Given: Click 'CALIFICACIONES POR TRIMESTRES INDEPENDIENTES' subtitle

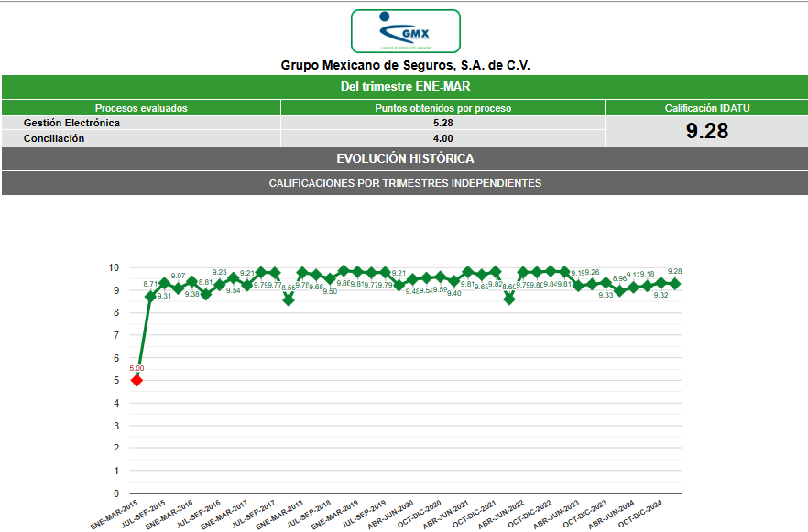Looking at the screenshot, I should tap(405, 183).
